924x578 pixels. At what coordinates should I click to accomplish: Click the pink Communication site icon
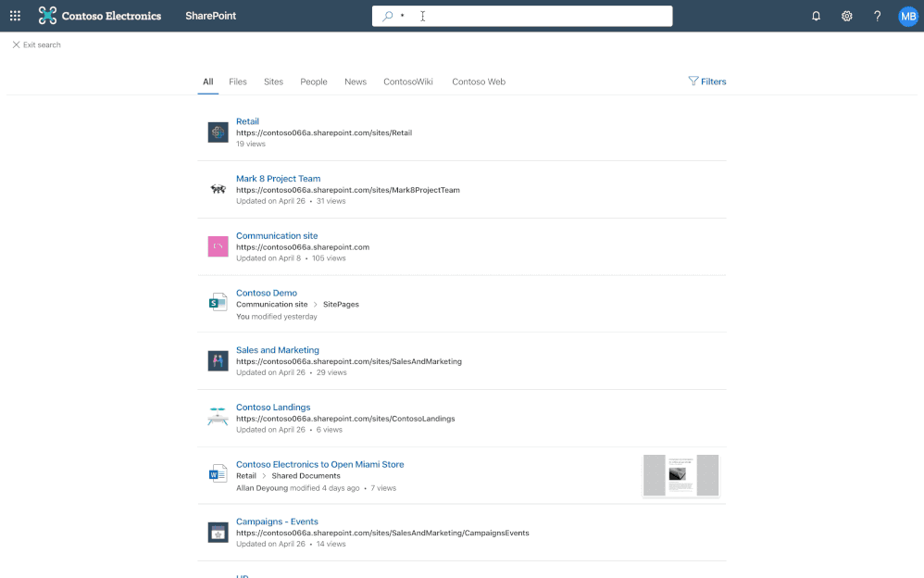click(x=218, y=246)
